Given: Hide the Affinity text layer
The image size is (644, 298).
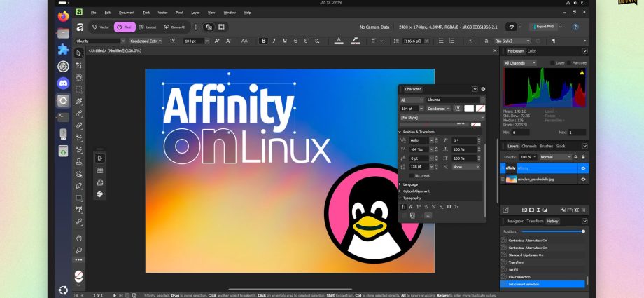Looking at the screenshot, I should pyautogui.click(x=583, y=168).
